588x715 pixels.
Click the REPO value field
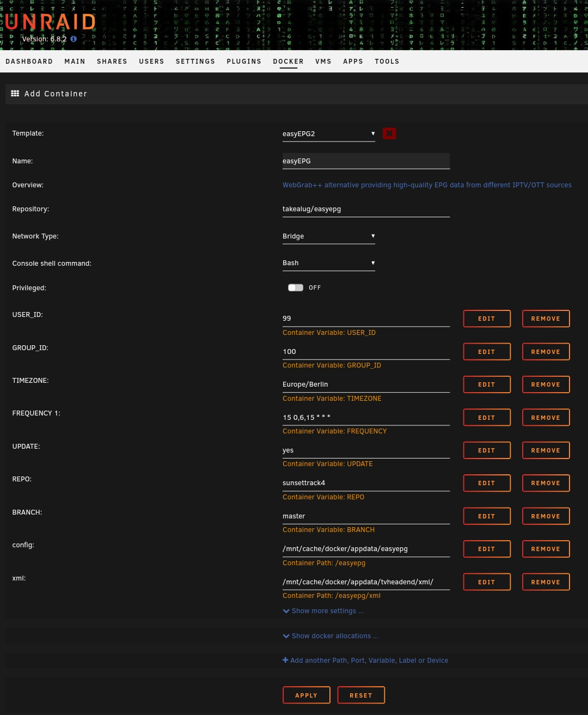[366, 483]
